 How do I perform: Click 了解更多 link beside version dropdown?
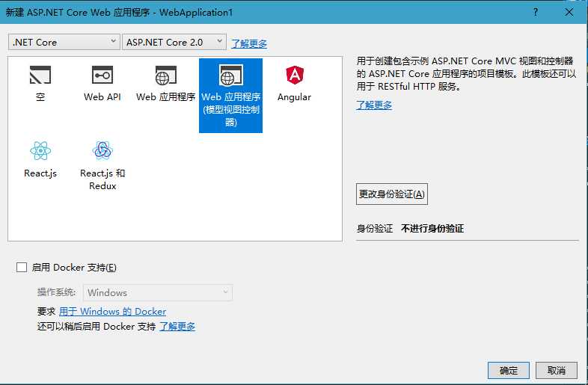click(x=249, y=43)
